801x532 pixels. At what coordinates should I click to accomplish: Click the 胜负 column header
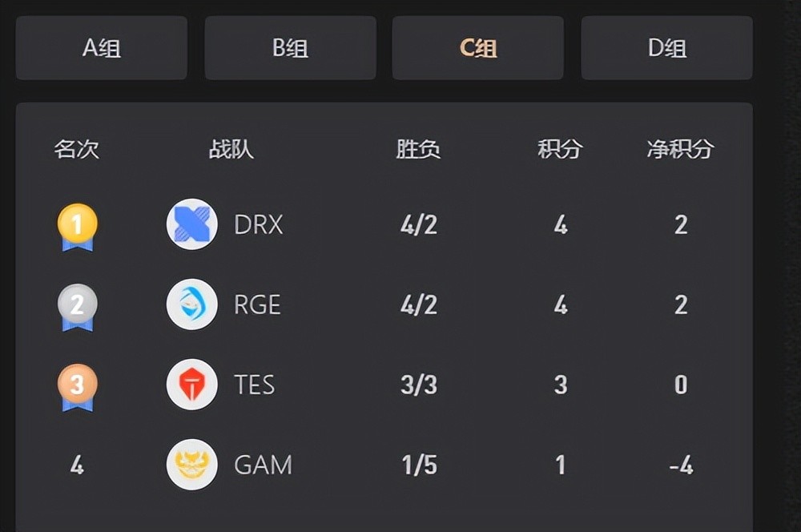point(418,149)
